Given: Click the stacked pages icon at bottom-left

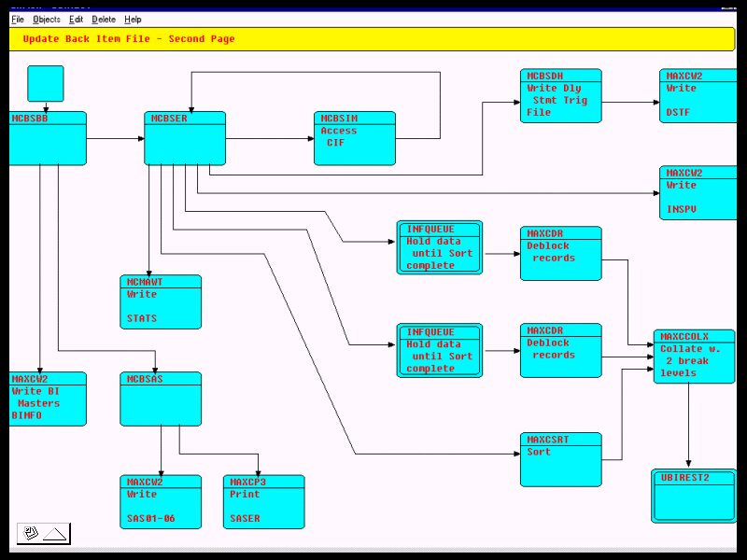Looking at the screenshot, I should coord(30,533).
